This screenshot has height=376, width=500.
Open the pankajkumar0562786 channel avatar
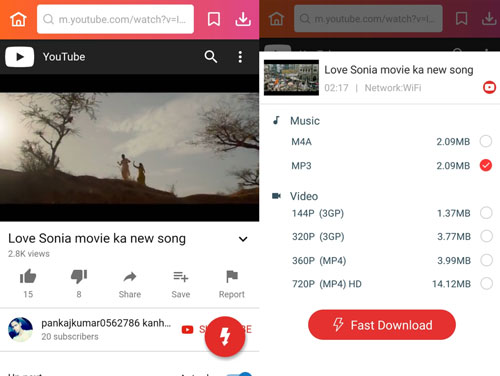click(x=20, y=329)
